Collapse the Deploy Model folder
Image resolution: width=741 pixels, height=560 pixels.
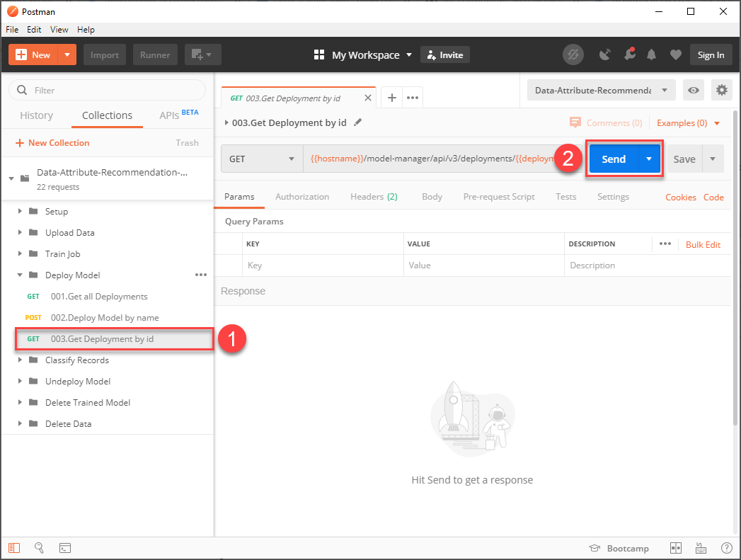tap(20, 275)
